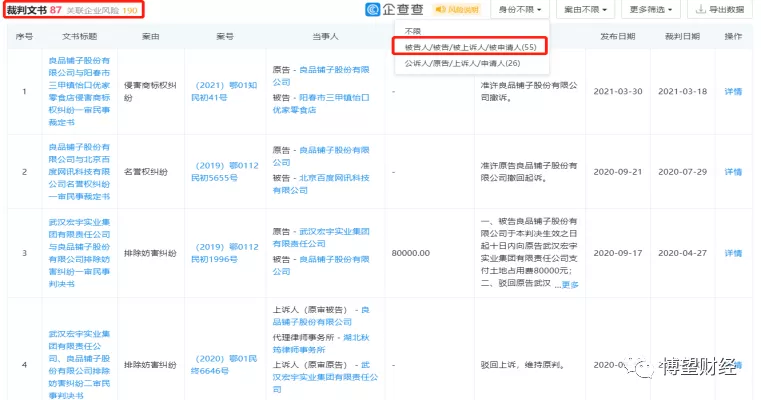Select result text 驳回上诉,维持原判

point(523,365)
